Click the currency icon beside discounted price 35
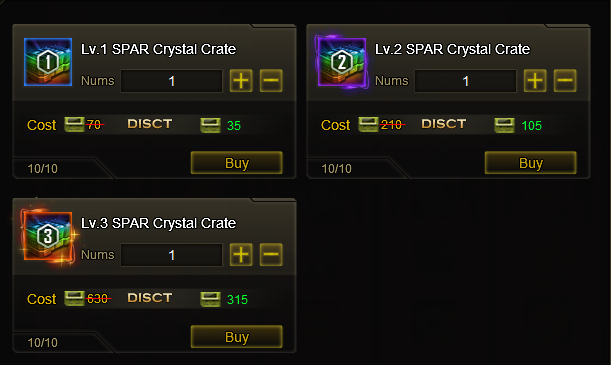The width and height of the screenshot is (611, 365). pyautogui.click(x=210, y=125)
